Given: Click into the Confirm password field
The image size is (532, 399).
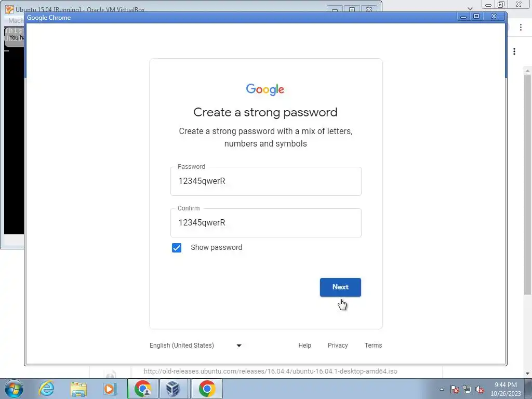Looking at the screenshot, I should pyautogui.click(x=265, y=222).
